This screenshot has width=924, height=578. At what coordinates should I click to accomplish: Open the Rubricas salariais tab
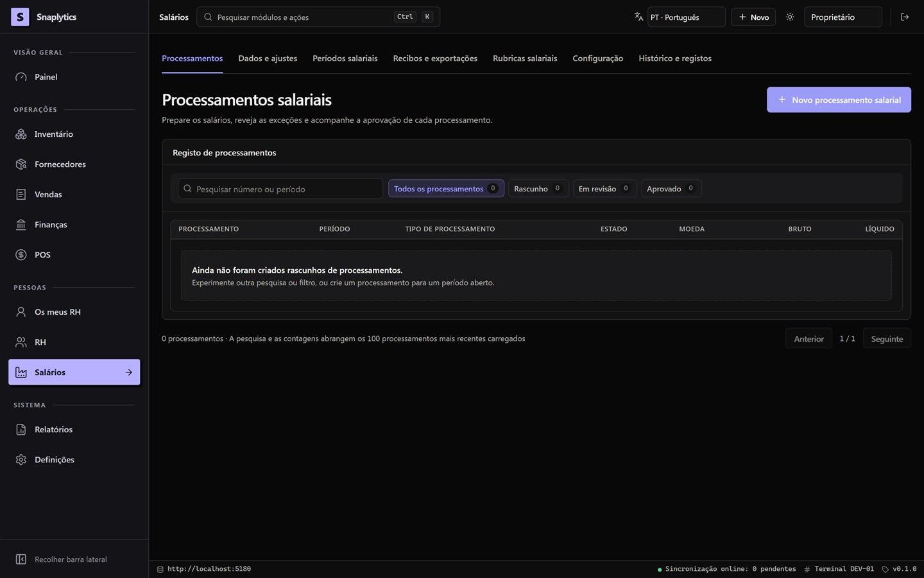click(525, 58)
